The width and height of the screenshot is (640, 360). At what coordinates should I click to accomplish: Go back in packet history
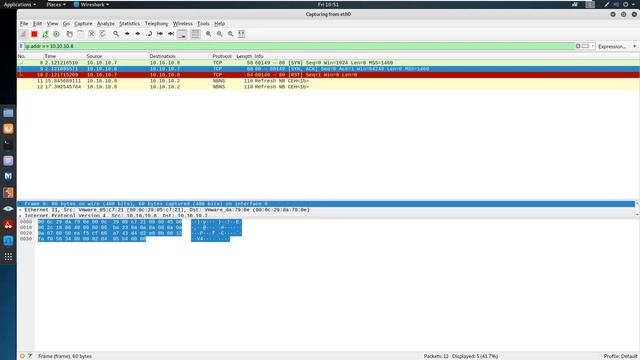[x=127, y=34]
